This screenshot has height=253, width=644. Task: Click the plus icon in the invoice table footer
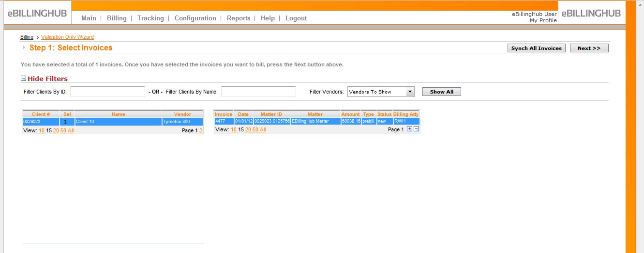409,129
